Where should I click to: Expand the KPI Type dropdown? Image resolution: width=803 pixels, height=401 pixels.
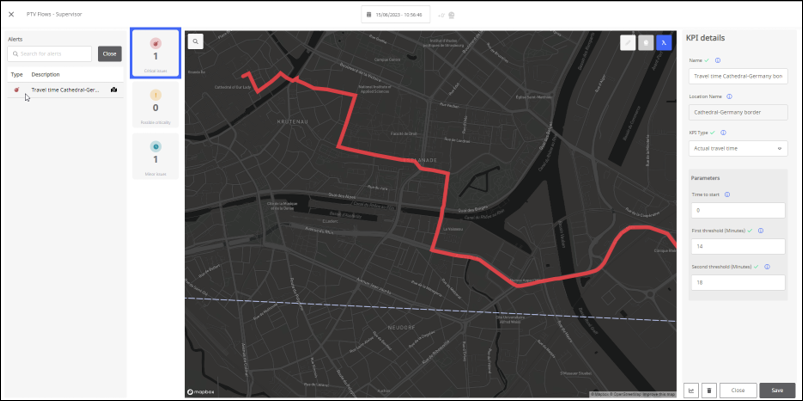coord(738,149)
